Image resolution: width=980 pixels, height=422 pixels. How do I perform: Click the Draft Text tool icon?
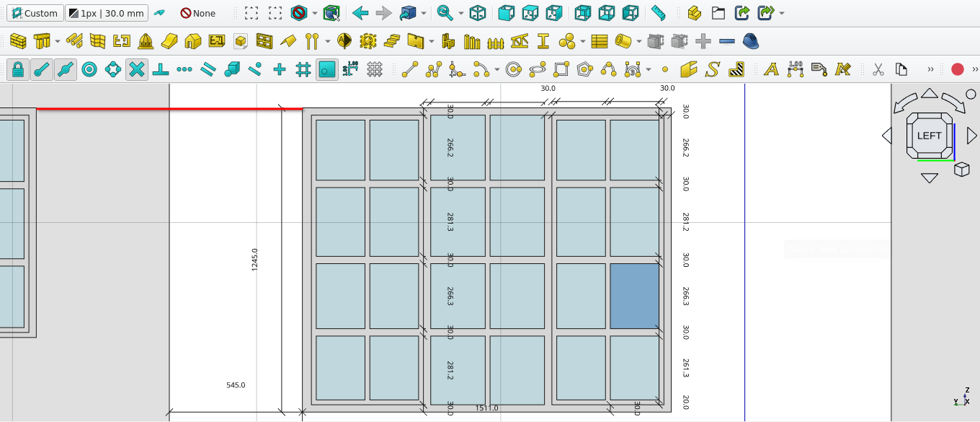coord(771,69)
